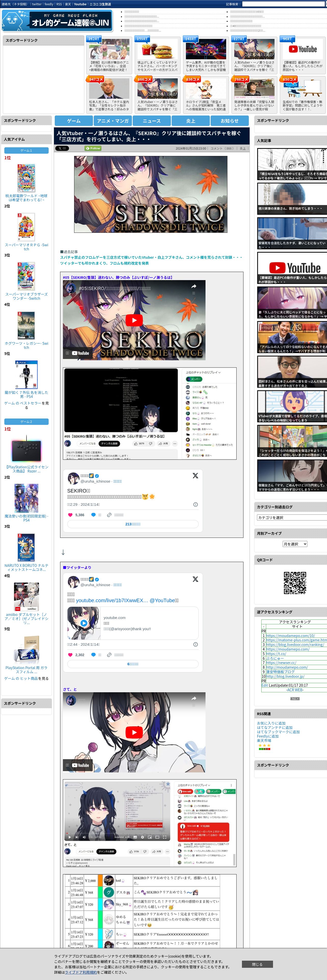Like the tweet with 2,302 hearts
327x980 pixels.
point(70,655)
